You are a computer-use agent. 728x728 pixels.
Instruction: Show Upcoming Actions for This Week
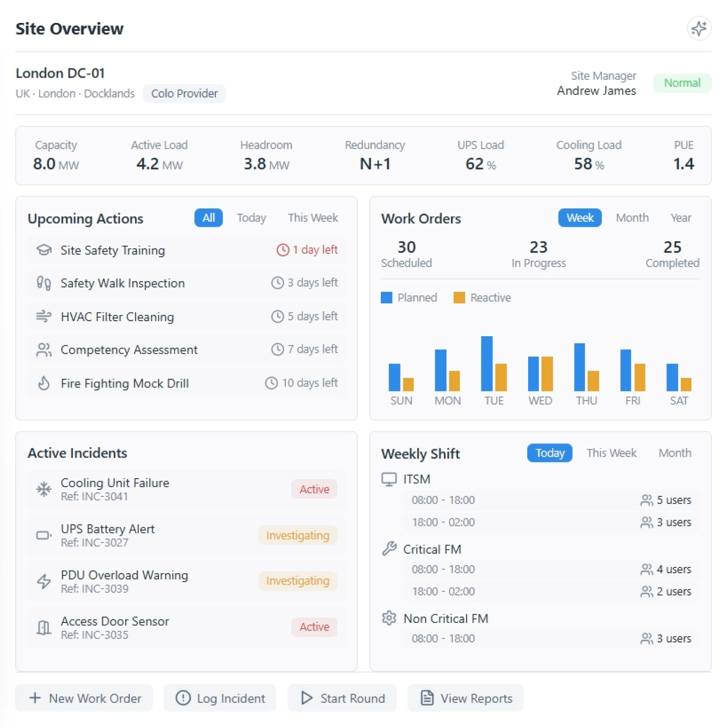pyautogui.click(x=313, y=218)
